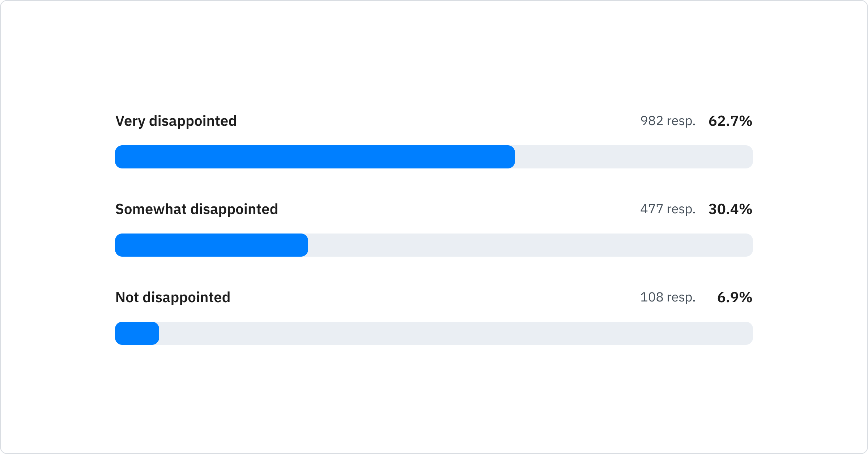868x454 pixels.
Task: Click the blue fill of Not disappointed bar
Action: [137, 333]
